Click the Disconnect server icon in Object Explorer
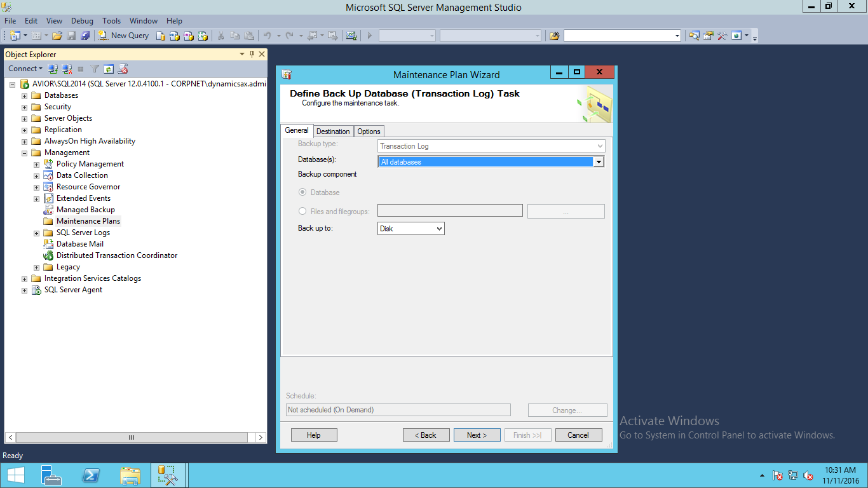 (67, 69)
